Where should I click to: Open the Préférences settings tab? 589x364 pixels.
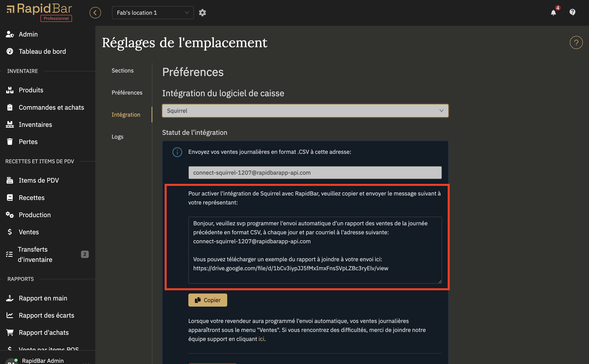pos(127,93)
